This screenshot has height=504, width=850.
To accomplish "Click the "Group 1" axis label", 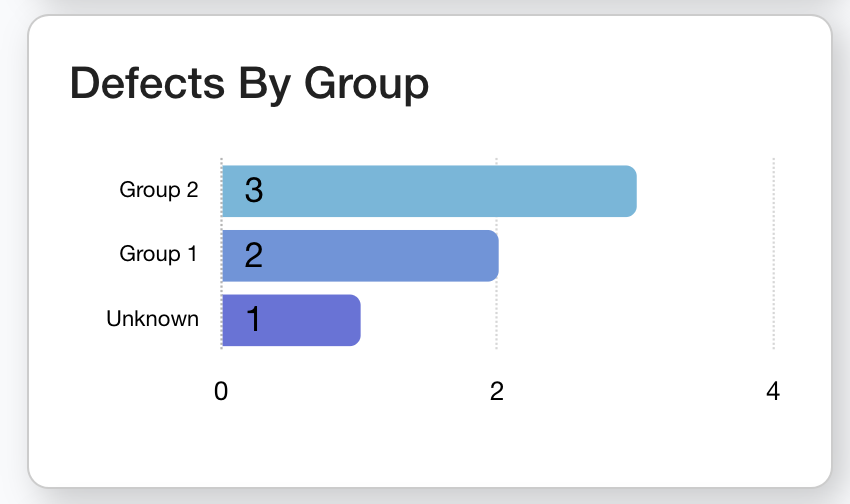I will point(159,254).
